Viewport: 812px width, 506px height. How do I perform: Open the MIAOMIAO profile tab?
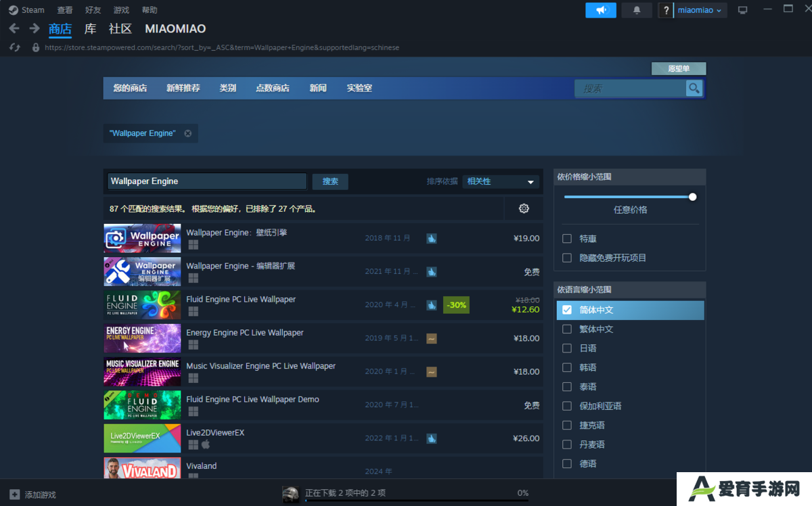point(175,28)
